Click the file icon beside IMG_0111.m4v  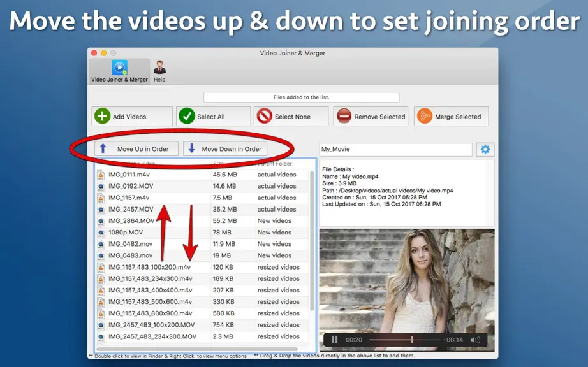click(101, 175)
